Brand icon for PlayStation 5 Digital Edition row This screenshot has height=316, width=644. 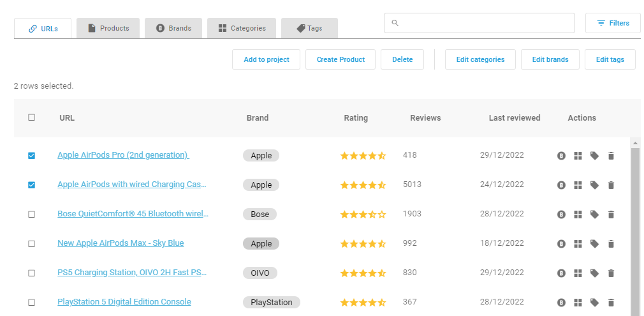[x=562, y=303]
